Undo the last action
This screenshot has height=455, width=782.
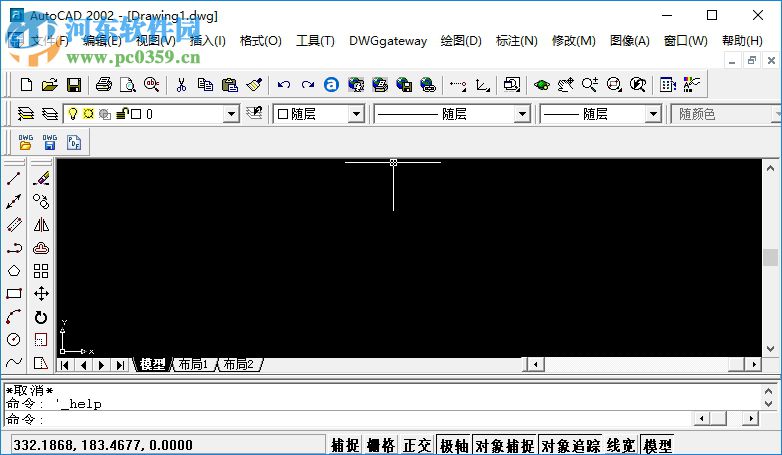coord(284,85)
